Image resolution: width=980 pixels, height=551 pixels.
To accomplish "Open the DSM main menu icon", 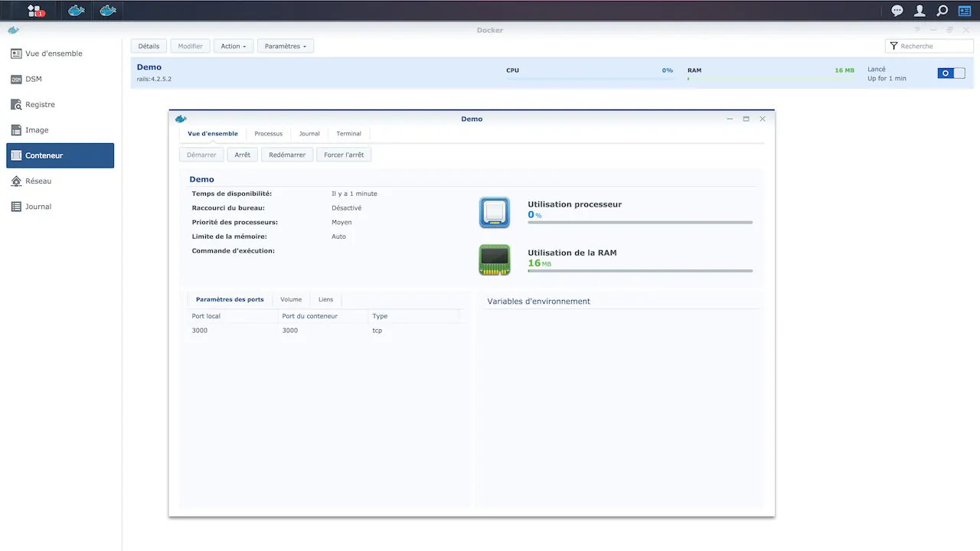I will point(35,11).
